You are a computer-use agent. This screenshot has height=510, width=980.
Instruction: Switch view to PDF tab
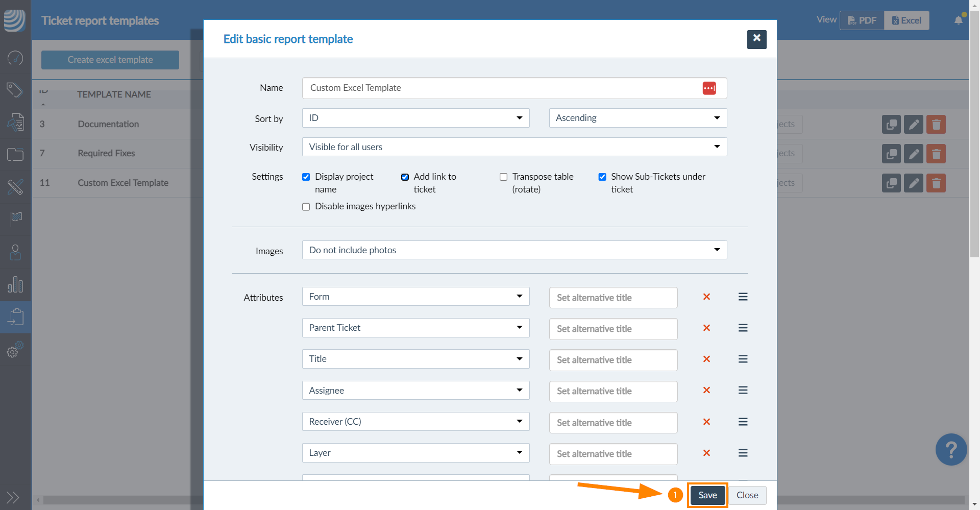(x=862, y=20)
